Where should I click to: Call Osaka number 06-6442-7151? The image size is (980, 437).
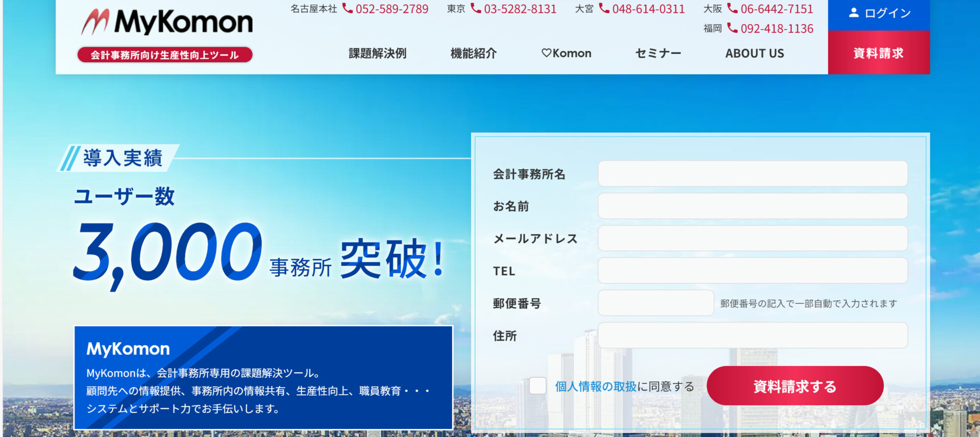(777, 9)
